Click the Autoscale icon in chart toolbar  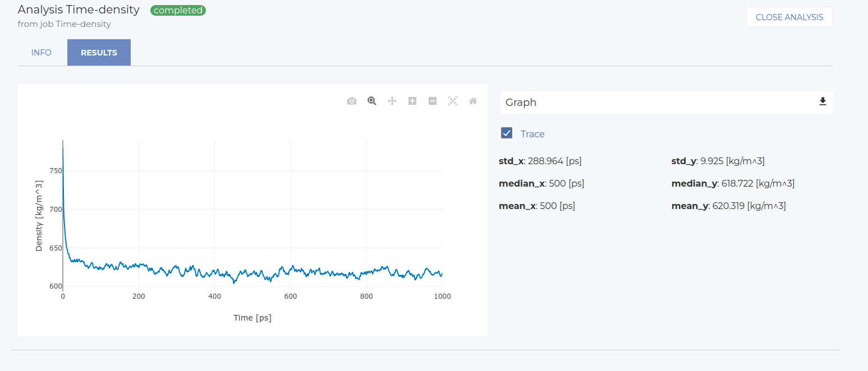click(x=453, y=101)
